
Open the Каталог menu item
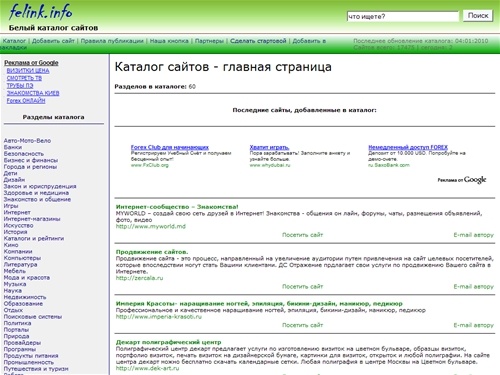pos(14,41)
